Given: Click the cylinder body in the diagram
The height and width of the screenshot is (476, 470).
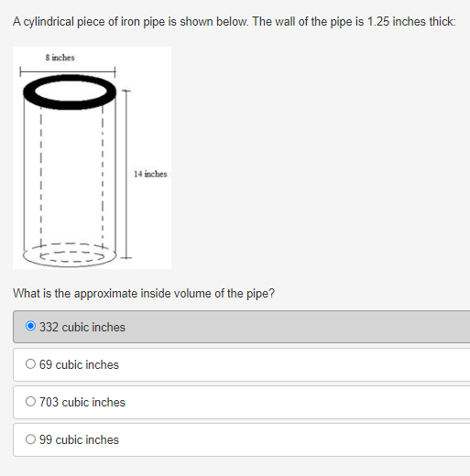Looking at the screenshot, I should (71, 177).
